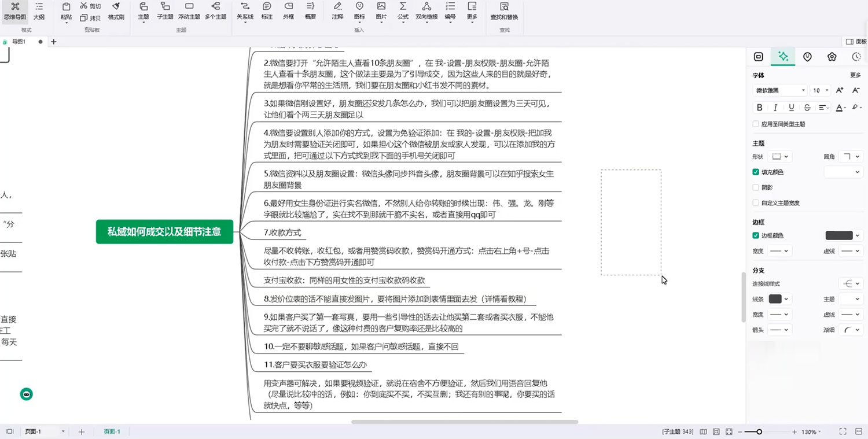868x439 pixels.
Task: Expand the 形状 shape style dropdown
Action: (x=781, y=156)
